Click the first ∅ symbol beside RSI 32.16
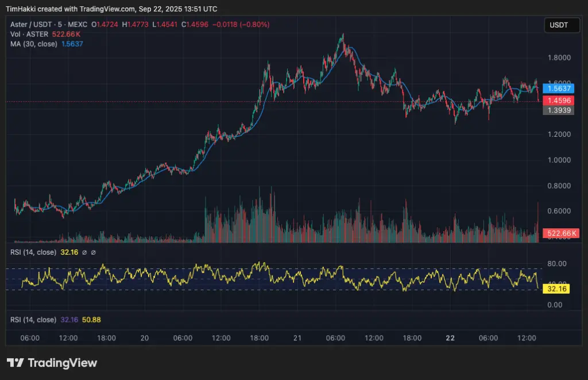This screenshot has height=380, width=588. click(84, 252)
